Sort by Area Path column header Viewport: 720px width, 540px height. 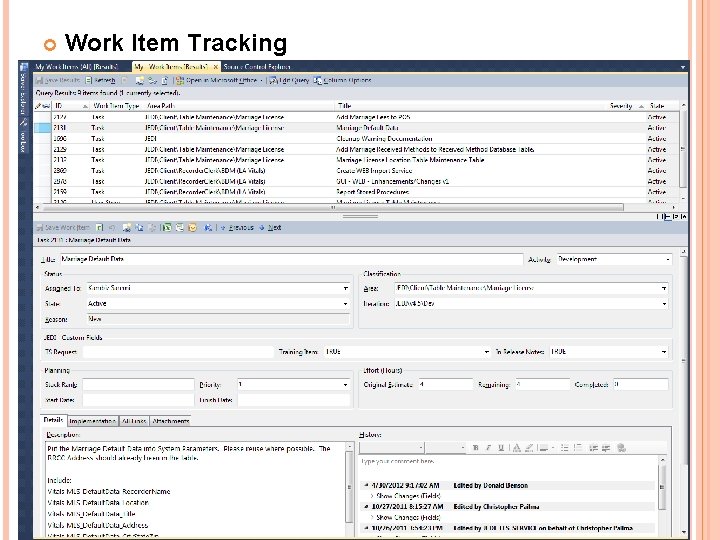239,106
